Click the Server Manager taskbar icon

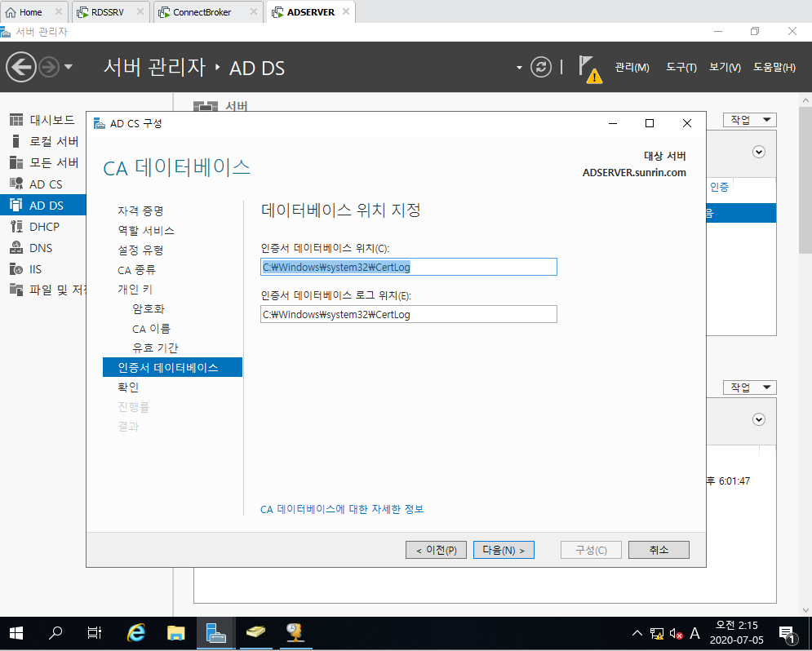pyautogui.click(x=215, y=633)
